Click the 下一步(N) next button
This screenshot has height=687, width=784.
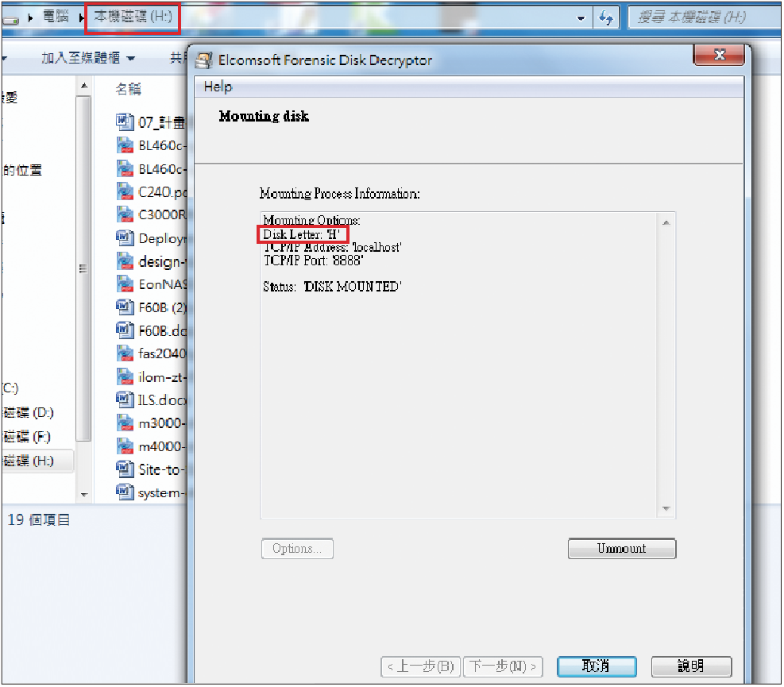[503, 666]
